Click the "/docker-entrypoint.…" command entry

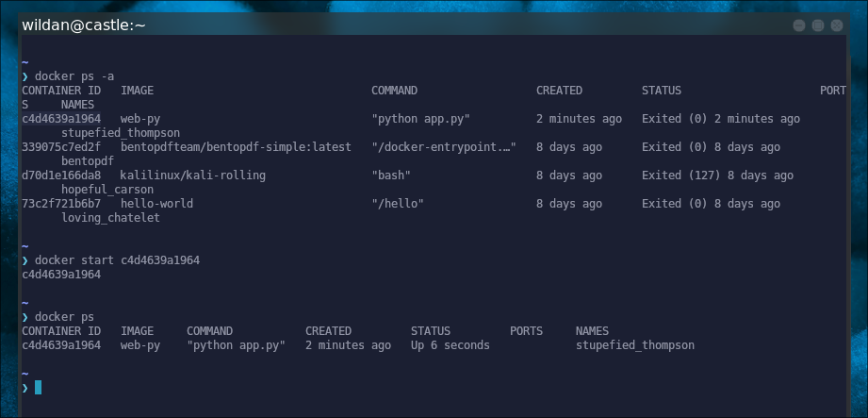443,147
